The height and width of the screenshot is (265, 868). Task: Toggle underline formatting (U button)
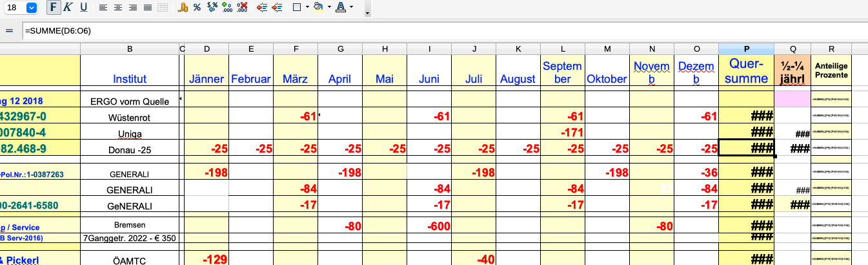[x=83, y=8]
